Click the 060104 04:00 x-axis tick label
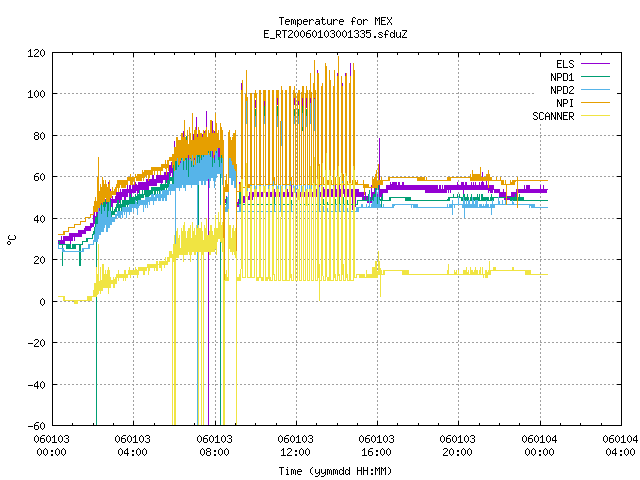640x480 pixels. click(x=621, y=446)
